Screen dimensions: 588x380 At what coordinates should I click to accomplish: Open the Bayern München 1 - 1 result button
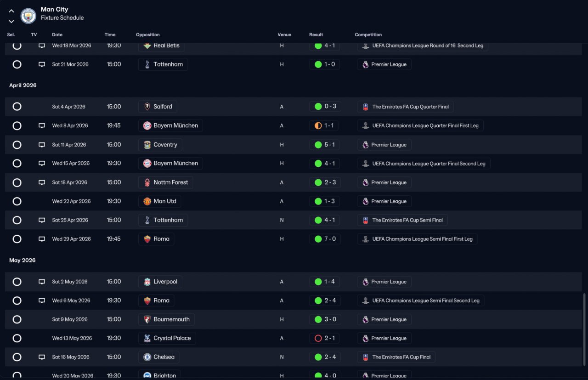pos(325,125)
